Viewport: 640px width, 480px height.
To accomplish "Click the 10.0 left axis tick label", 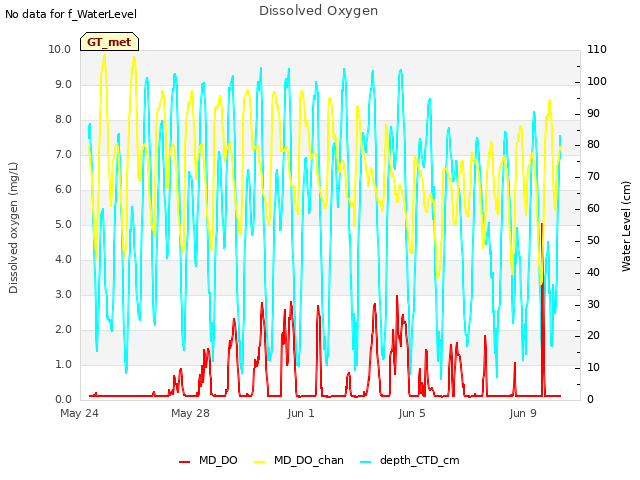I will [60, 49].
